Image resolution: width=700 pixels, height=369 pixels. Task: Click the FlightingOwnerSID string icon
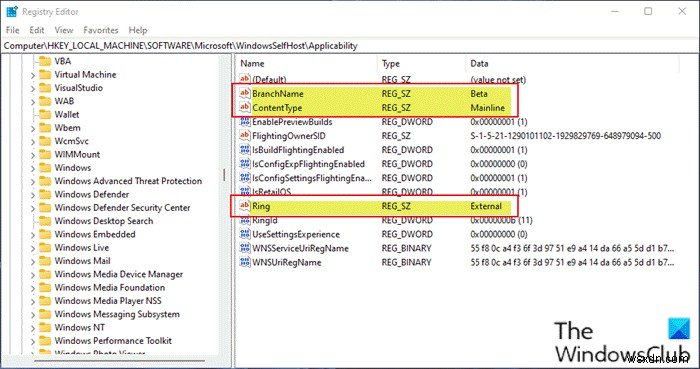point(245,136)
